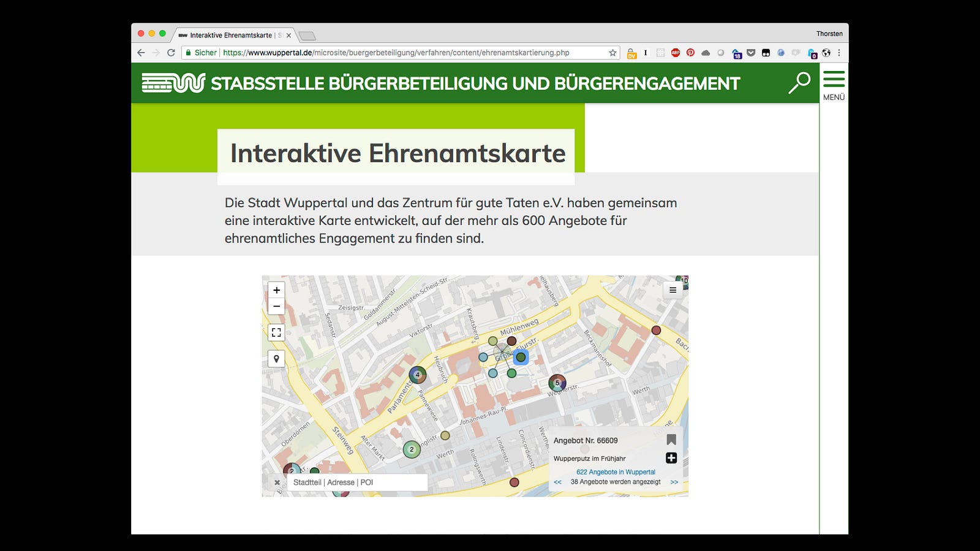Click the Angebot Nr. 66609 title
The height and width of the screenshot is (551, 980).
coord(586,440)
